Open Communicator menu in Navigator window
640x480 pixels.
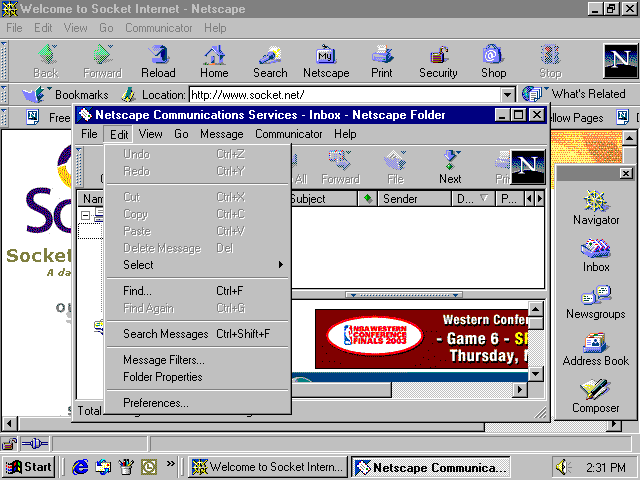point(158,28)
